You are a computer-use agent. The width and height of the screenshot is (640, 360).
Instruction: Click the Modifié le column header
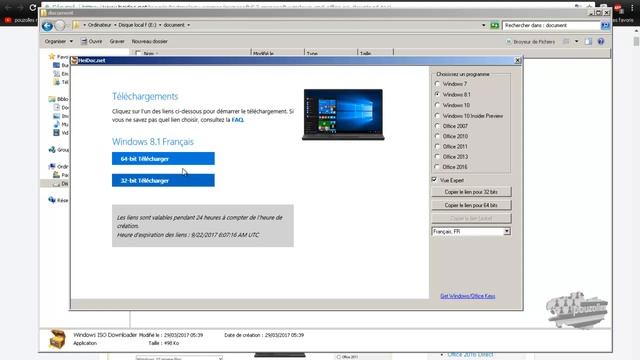tap(278, 53)
